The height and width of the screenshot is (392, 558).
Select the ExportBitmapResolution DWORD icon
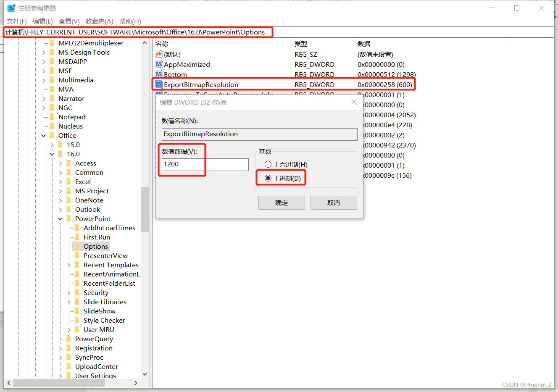click(158, 84)
